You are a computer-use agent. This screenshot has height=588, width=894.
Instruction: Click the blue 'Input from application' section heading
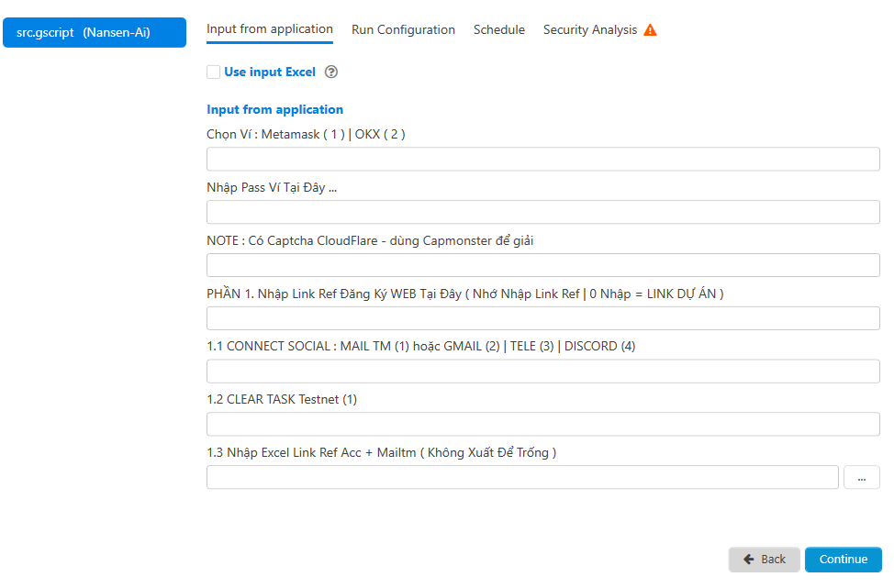point(274,109)
